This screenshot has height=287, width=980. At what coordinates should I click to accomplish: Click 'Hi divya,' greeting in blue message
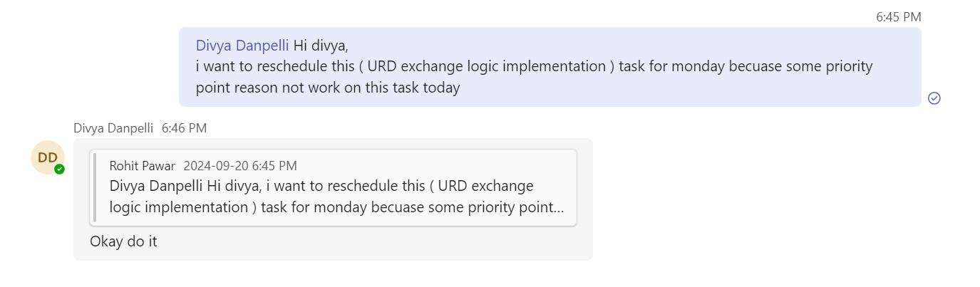click(x=321, y=46)
